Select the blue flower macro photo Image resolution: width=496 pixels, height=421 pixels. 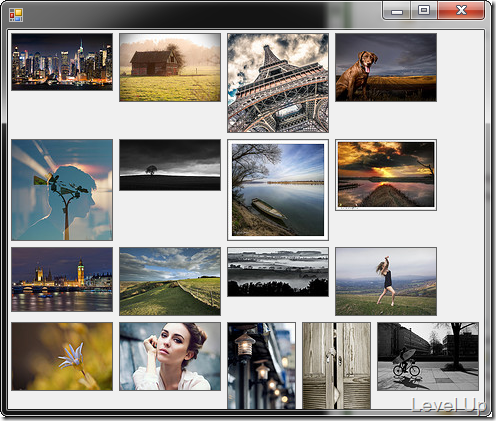(x=62, y=356)
